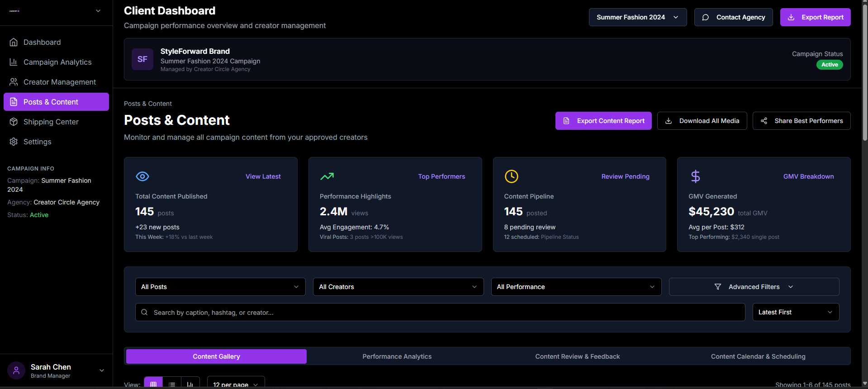Open the Content Calendar & Scheduling tab
This screenshot has width=868, height=389.
[x=758, y=356]
